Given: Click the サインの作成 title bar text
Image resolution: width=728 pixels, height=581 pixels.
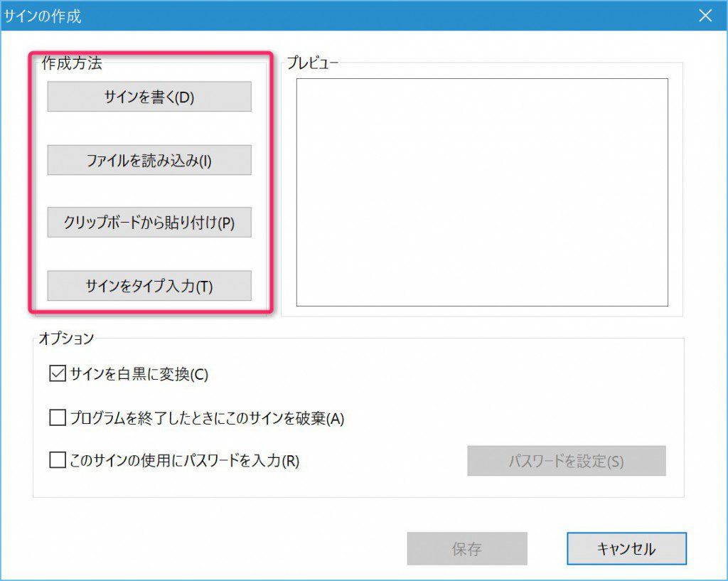Looking at the screenshot, I should tap(43, 16).
